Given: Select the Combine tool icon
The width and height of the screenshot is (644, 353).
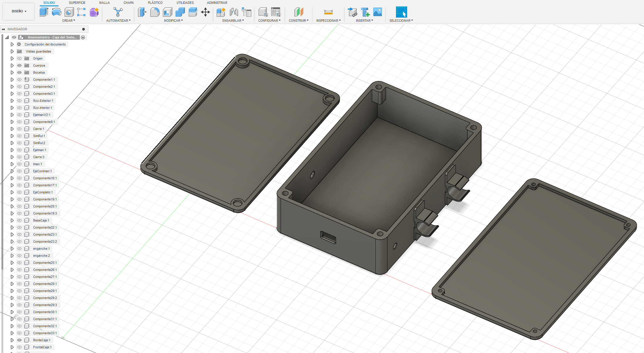Looking at the screenshot, I should (180, 12).
